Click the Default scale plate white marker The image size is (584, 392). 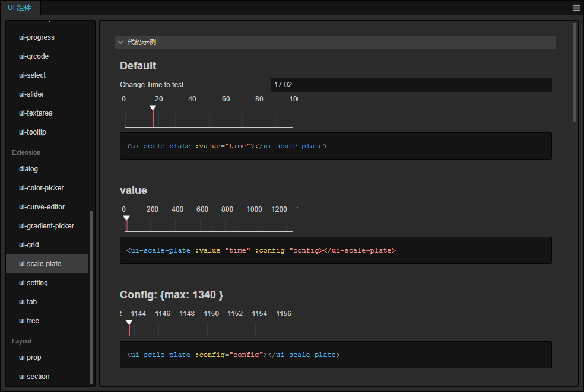pos(153,108)
